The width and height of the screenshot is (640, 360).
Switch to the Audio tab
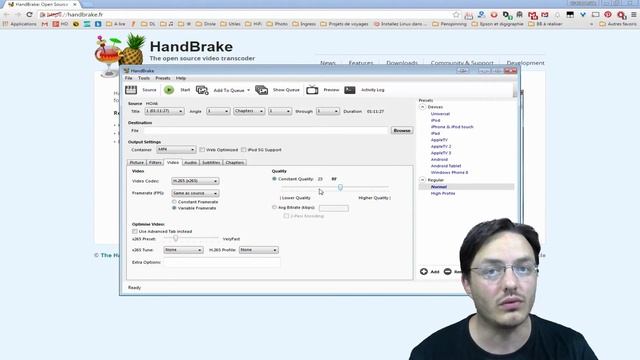[x=191, y=162]
